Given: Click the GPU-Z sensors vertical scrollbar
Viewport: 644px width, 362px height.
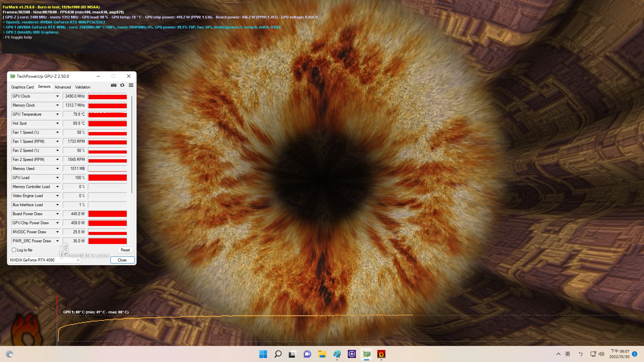Looking at the screenshot, I should point(132,144).
